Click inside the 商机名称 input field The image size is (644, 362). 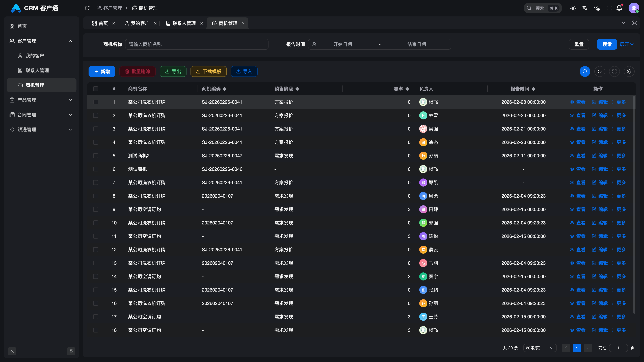pyautogui.click(x=197, y=44)
